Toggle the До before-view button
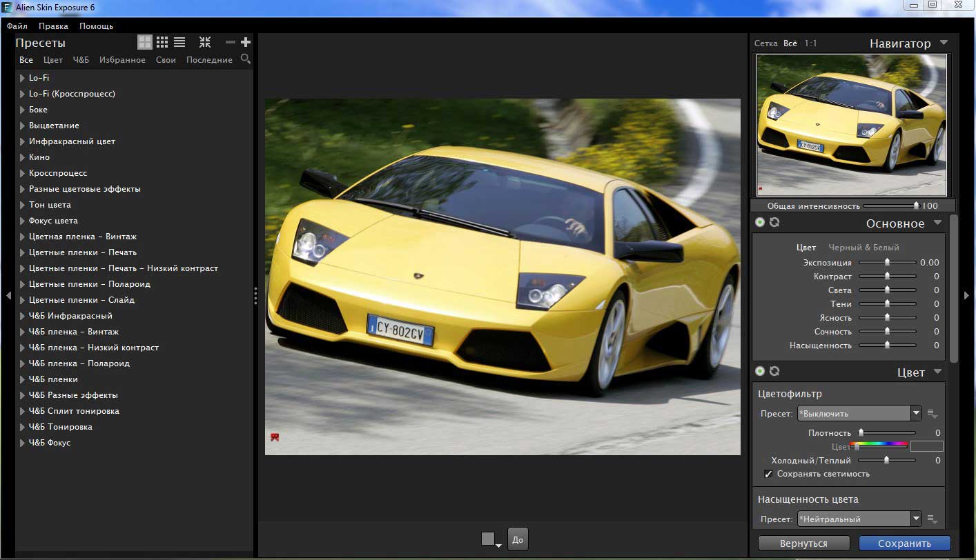 518,539
